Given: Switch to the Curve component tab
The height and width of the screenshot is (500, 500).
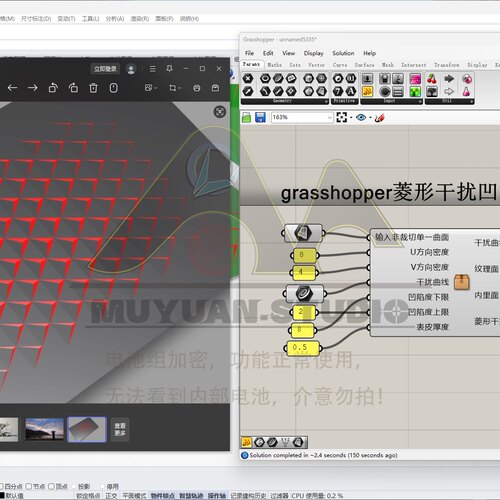Looking at the screenshot, I should click(340, 65).
